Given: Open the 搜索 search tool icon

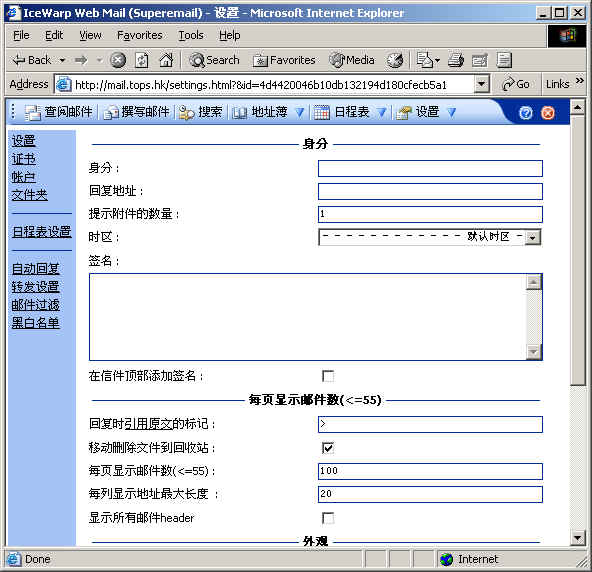Looking at the screenshot, I should point(186,113).
